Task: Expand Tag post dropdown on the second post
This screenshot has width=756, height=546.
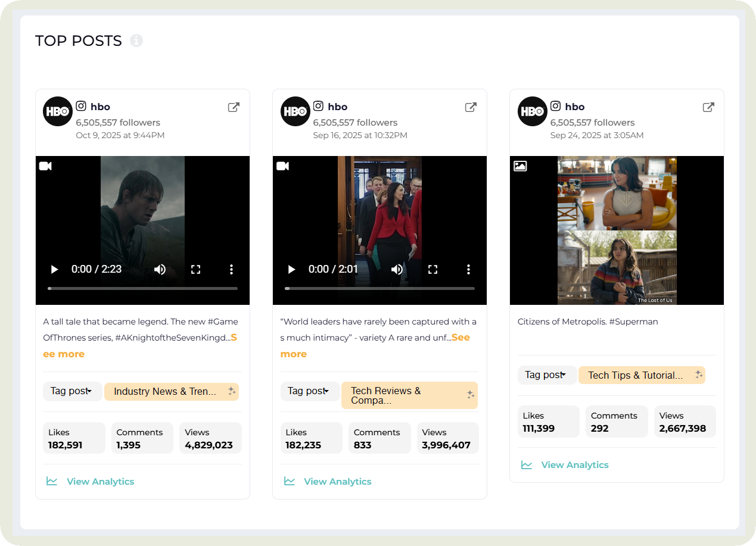Action: pyautogui.click(x=309, y=391)
